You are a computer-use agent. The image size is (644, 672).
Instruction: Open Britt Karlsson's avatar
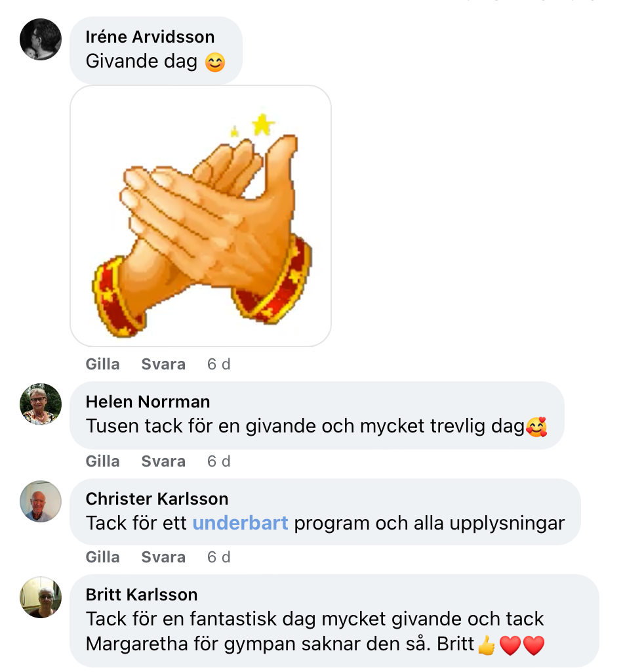pos(41,597)
